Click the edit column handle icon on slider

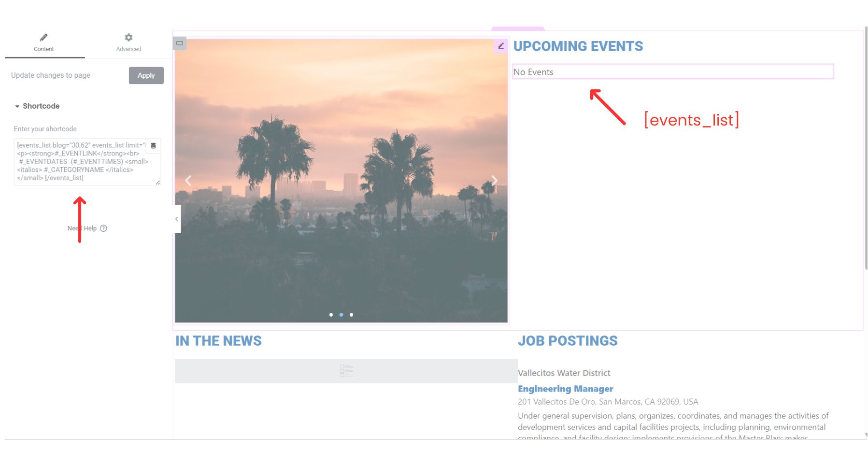[180, 43]
